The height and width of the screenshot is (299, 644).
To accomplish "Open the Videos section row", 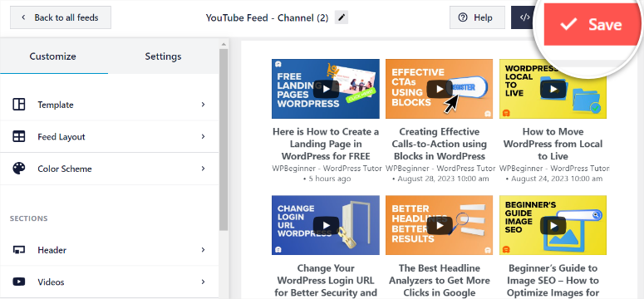I will [109, 282].
